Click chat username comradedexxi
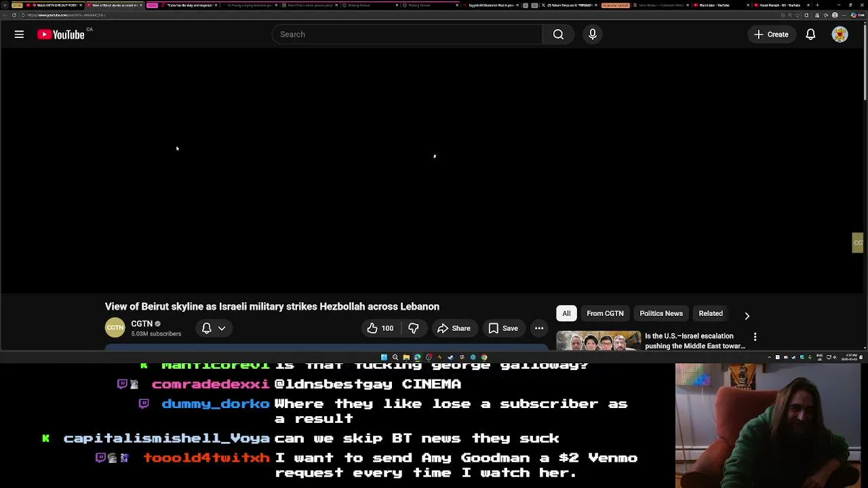The image size is (868, 488). pos(210,384)
